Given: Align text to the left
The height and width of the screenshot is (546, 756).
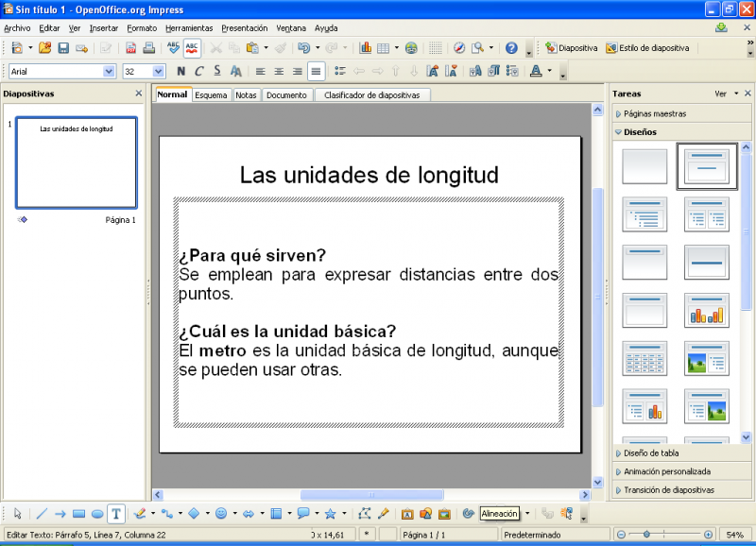Looking at the screenshot, I should [x=261, y=72].
